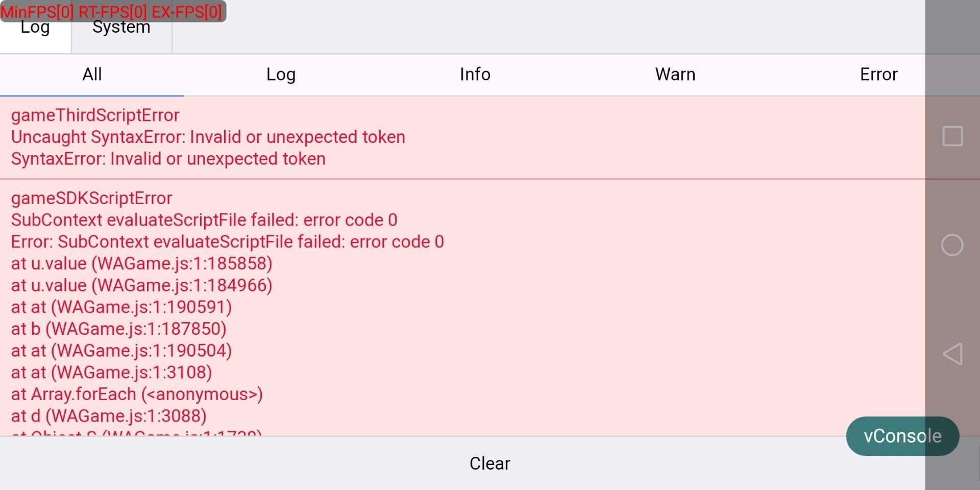
Task: Click stack line WAGame.js:1:185858
Action: [142, 263]
